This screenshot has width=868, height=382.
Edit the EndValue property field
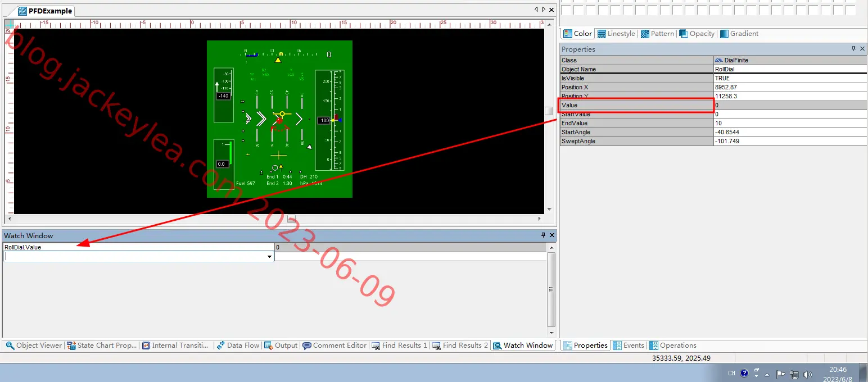tap(790, 123)
